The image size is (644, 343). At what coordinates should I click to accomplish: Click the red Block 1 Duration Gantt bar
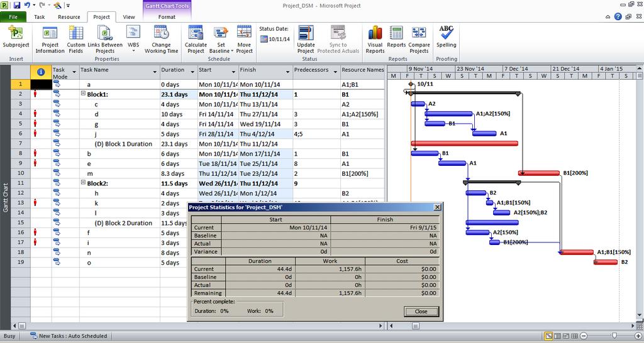coord(465,143)
